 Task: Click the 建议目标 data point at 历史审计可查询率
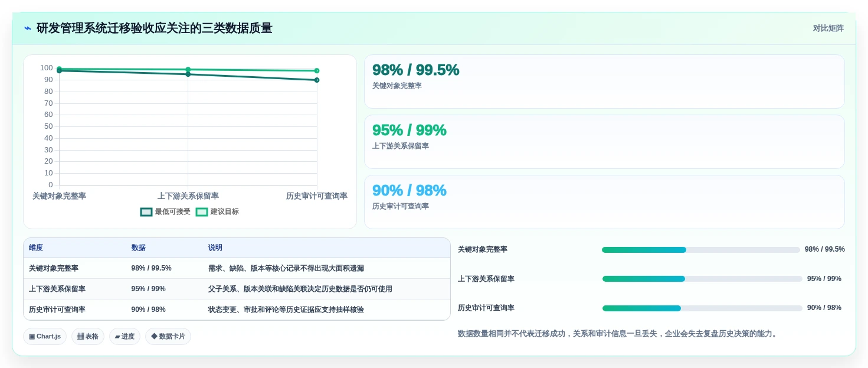pos(317,70)
